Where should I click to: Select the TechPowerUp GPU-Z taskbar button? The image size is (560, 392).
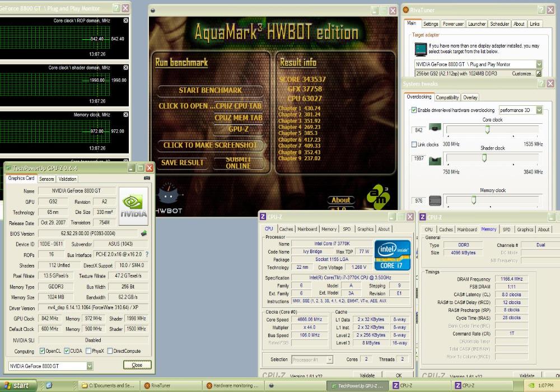pyautogui.click(x=358, y=386)
